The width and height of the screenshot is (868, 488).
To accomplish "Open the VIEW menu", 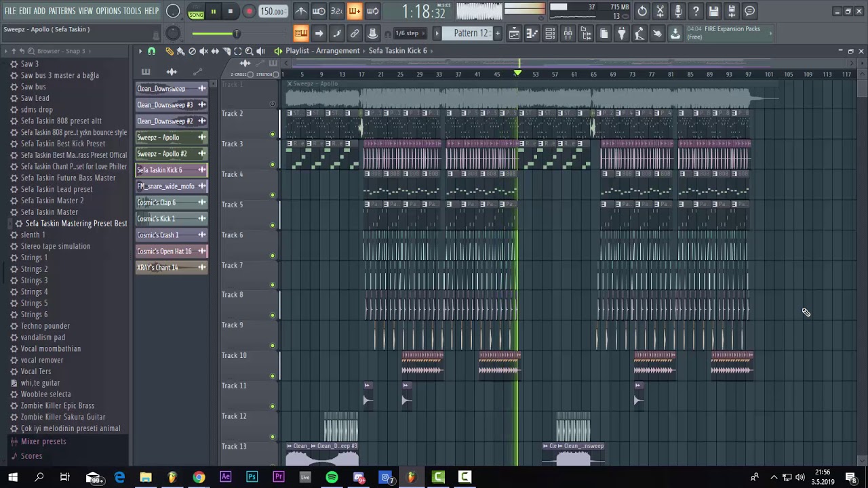I will 85,11.
